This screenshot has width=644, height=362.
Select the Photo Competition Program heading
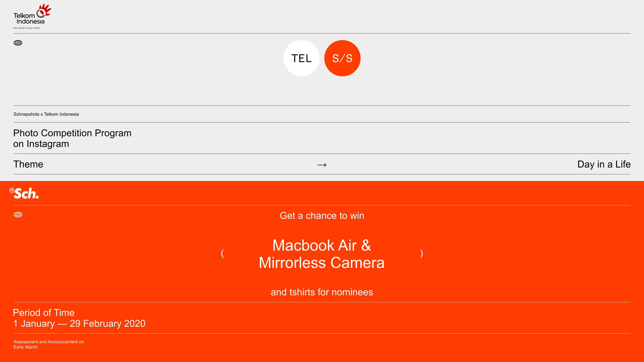tap(72, 138)
